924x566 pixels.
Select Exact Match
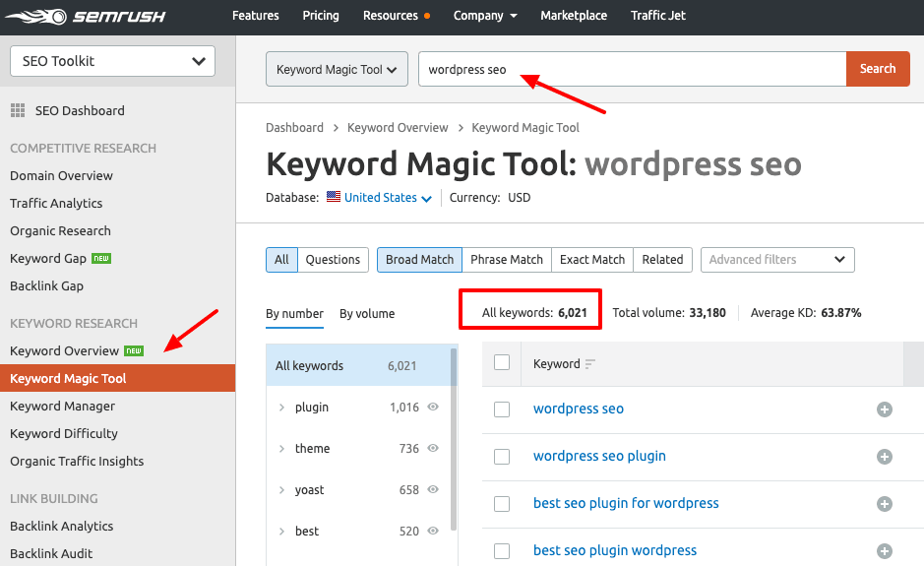point(592,260)
